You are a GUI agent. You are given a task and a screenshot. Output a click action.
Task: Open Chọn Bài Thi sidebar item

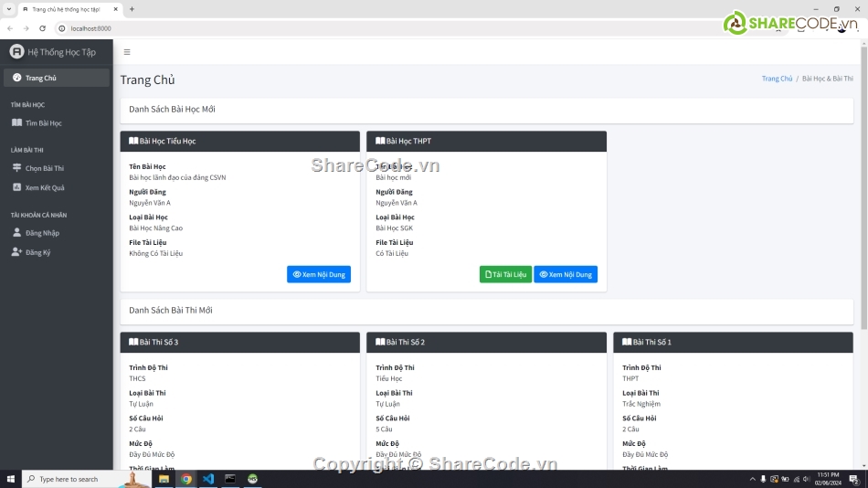[57, 168]
